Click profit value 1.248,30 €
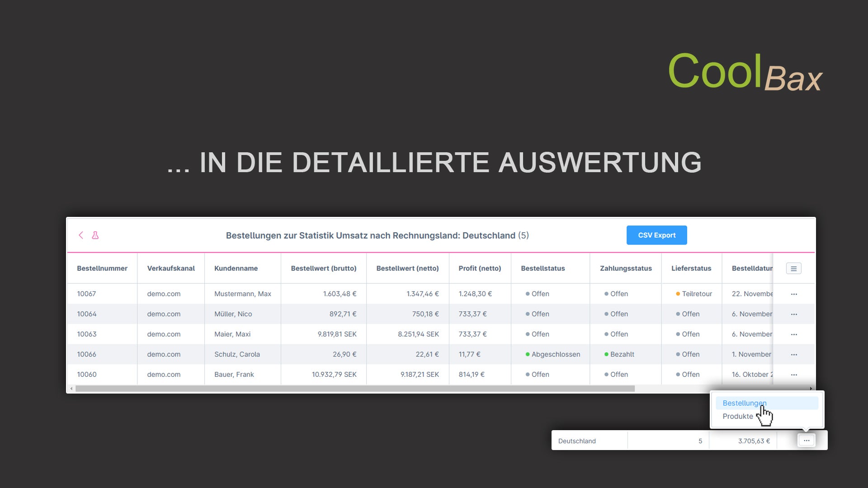 point(475,294)
